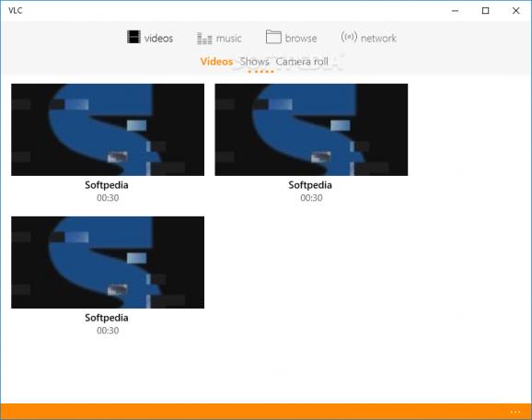Image resolution: width=532 pixels, height=420 pixels.
Task: Open the three-dot more options menu
Action: (x=515, y=412)
